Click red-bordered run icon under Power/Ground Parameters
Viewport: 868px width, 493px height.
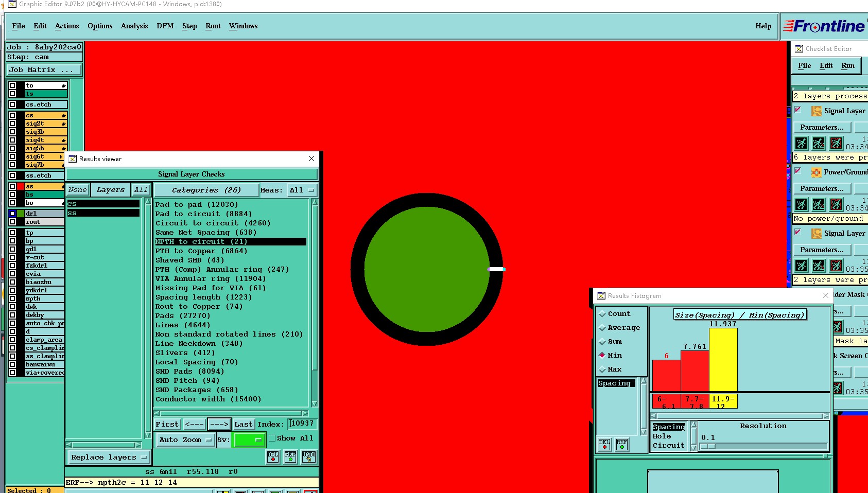pyautogui.click(x=836, y=204)
